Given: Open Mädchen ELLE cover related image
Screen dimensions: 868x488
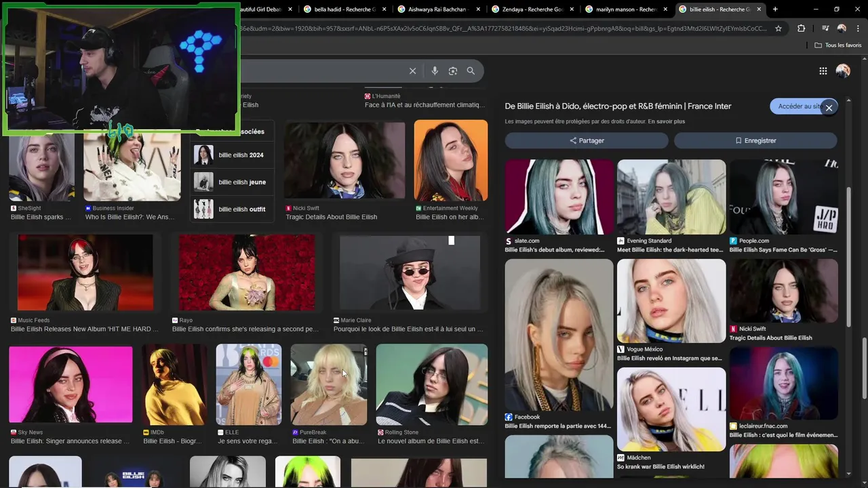Looking at the screenshot, I should [671, 409].
